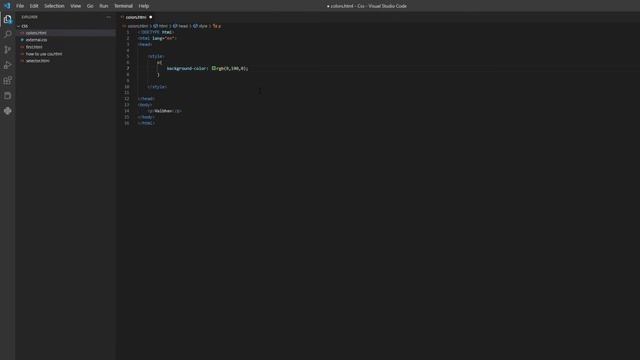Open 'how to use css.html' file
The width and height of the screenshot is (640, 360).
44,53
